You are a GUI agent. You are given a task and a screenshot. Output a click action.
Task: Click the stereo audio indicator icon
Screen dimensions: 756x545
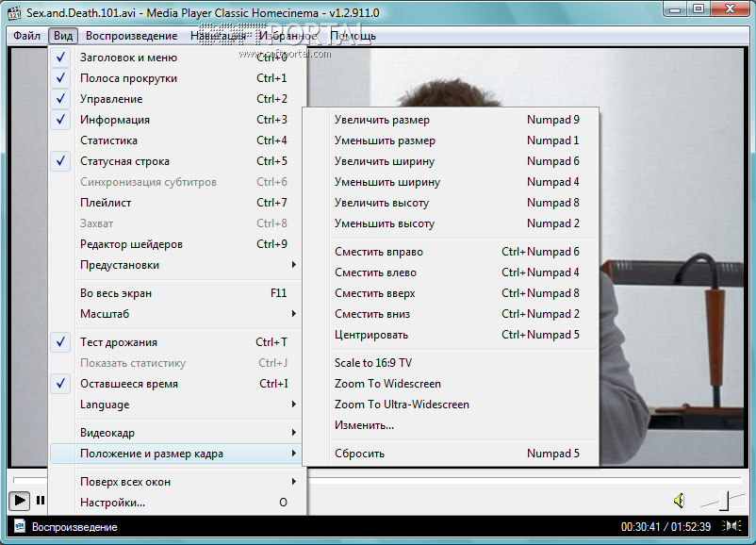[x=731, y=526]
